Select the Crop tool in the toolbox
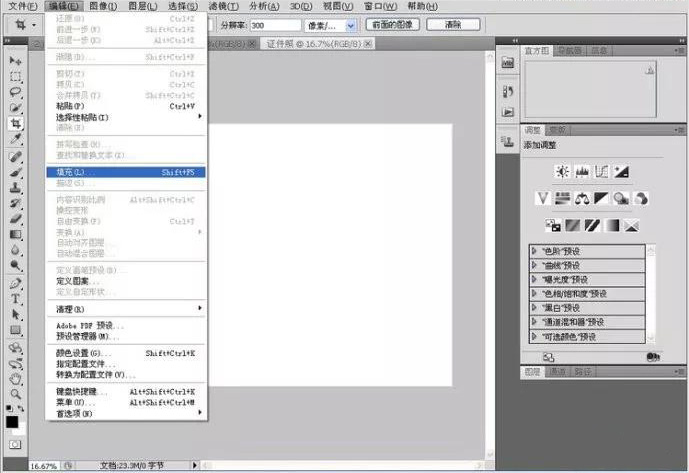This screenshot has width=689, height=473. 16,124
